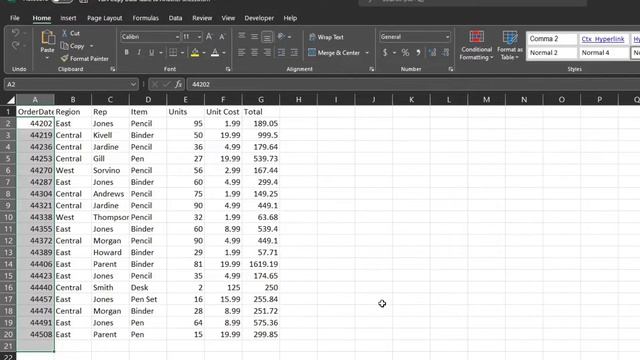Open the font color dropdown arrow
Image resolution: width=640 pixels, height=360 pixels.
[x=224, y=53]
